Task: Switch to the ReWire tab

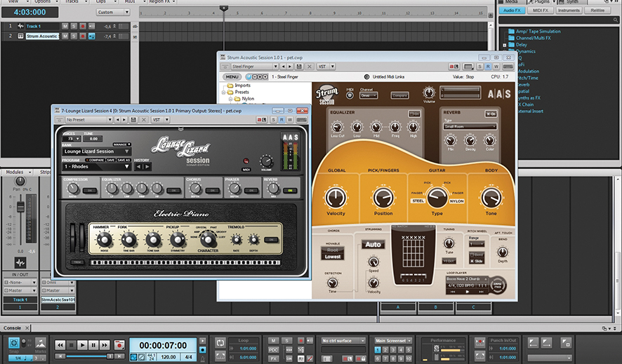Action: coord(597,11)
